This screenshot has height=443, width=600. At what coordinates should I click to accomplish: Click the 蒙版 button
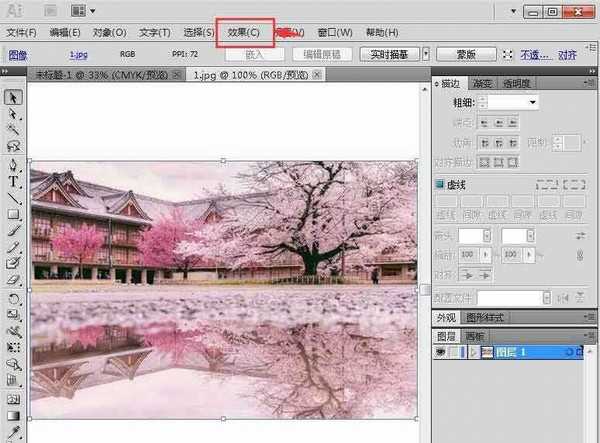point(466,55)
